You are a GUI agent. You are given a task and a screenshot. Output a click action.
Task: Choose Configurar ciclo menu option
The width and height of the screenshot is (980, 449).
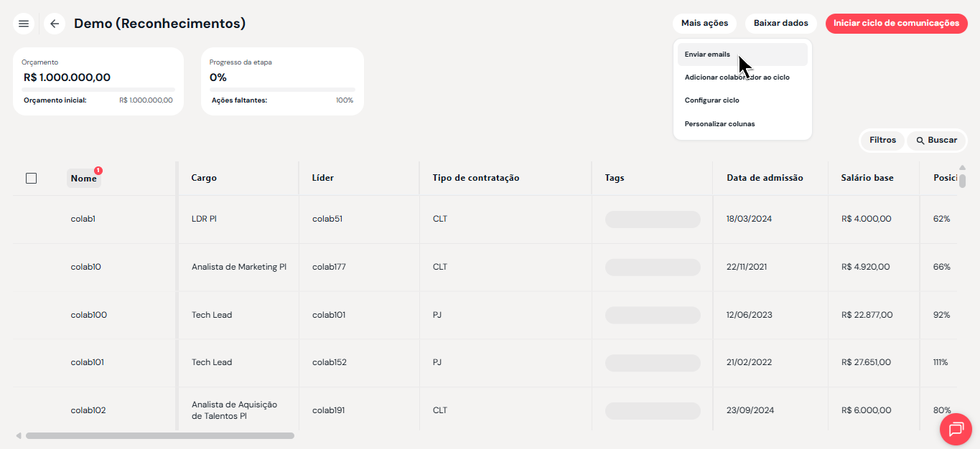pyautogui.click(x=711, y=100)
